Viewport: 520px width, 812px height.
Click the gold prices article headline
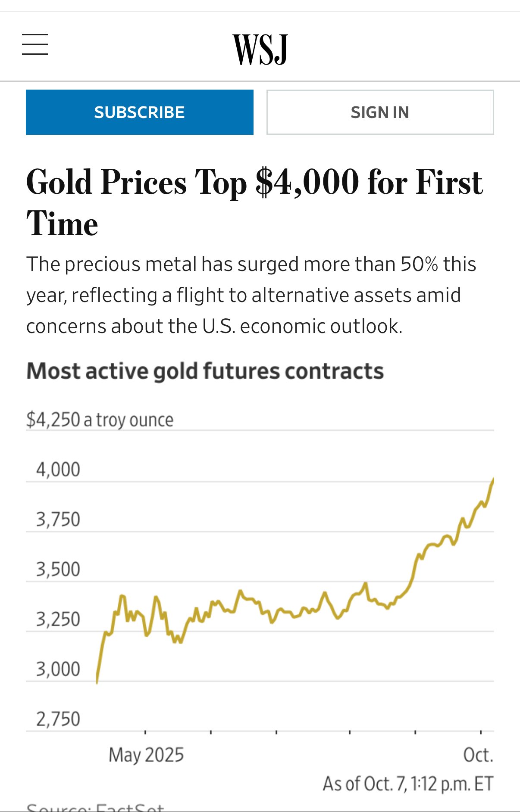tap(254, 202)
